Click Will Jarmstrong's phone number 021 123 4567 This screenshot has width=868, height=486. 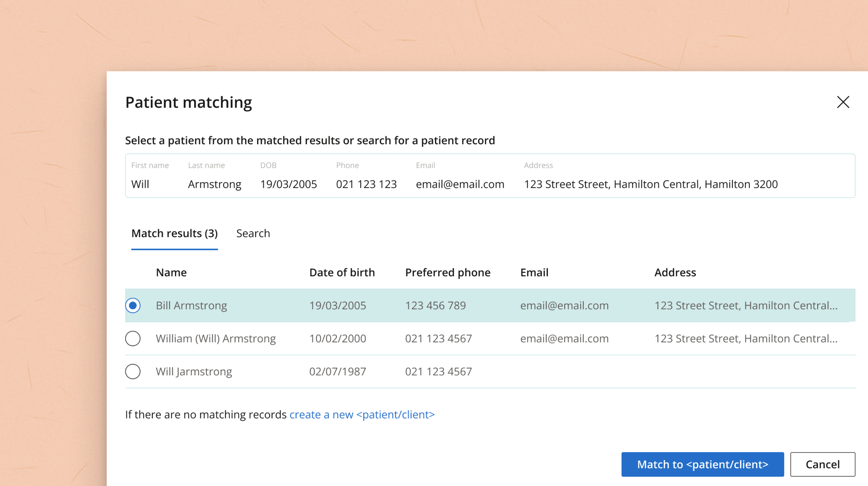tap(438, 371)
